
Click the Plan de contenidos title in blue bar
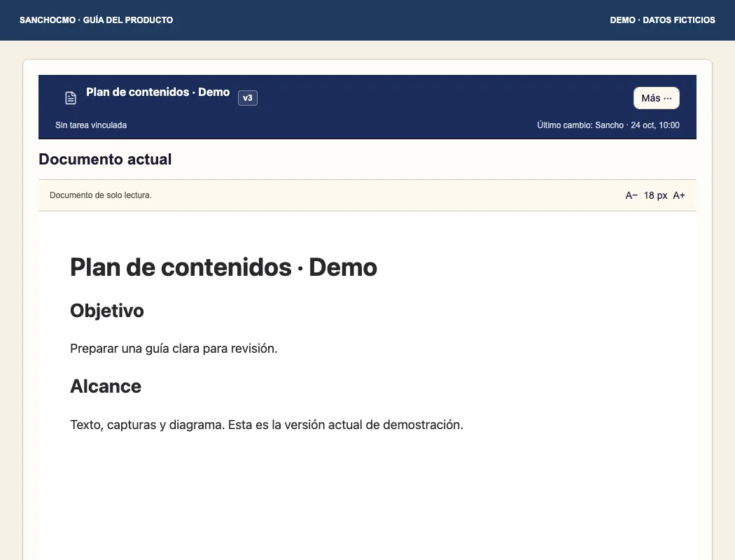pyautogui.click(x=158, y=92)
